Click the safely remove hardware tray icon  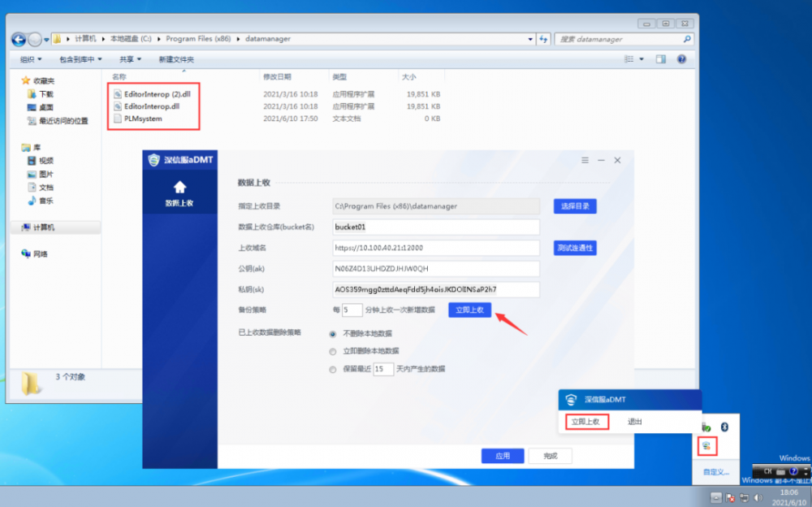(x=706, y=427)
